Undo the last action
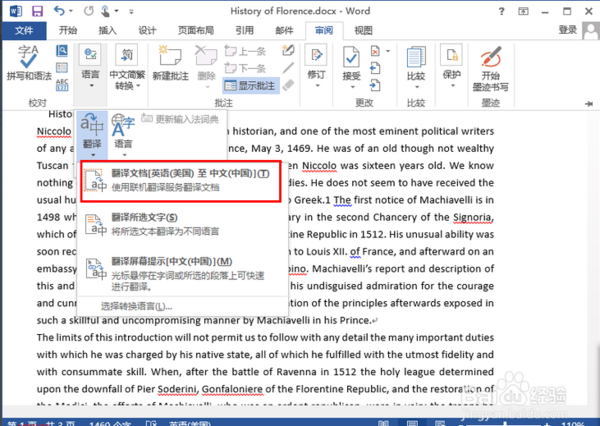600x426 pixels. coord(59,11)
